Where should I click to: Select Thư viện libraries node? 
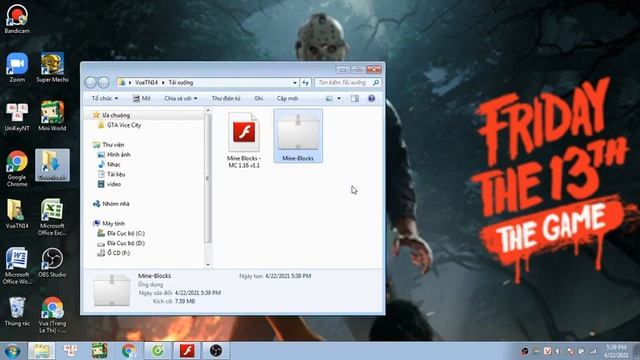pos(113,144)
